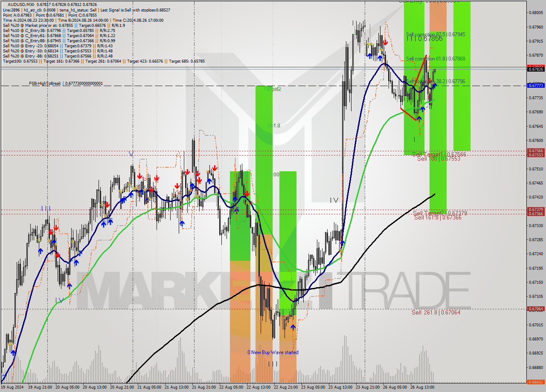The width and height of the screenshot is (546, 392).
Task: Click the 0.68005 price axis label
Action: (536, 13)
